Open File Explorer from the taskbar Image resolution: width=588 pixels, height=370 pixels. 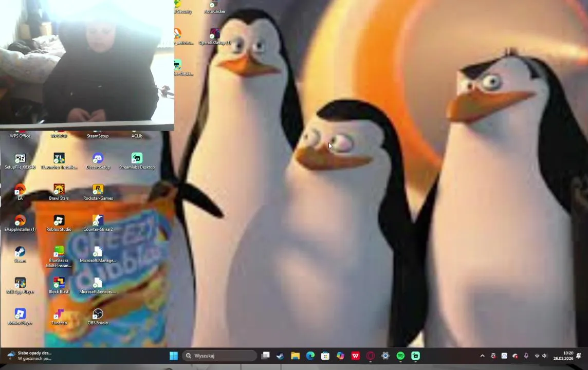point(295,356)
